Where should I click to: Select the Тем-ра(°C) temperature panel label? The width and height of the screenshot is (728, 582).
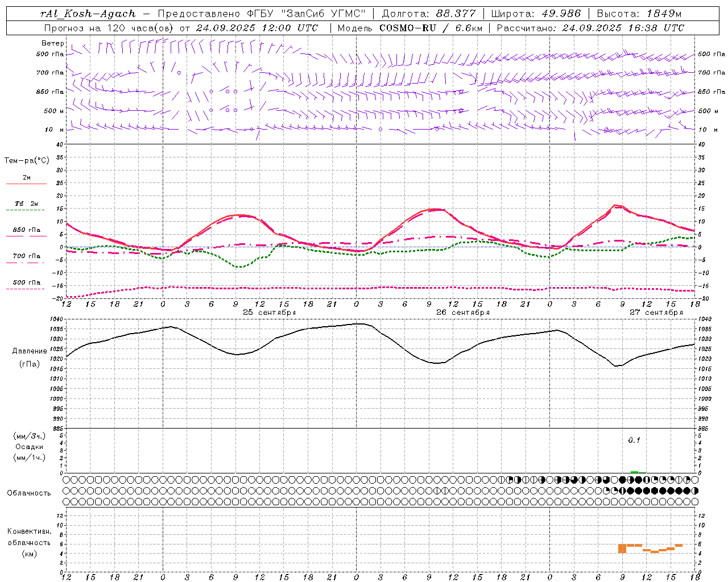tap(27, 161)
